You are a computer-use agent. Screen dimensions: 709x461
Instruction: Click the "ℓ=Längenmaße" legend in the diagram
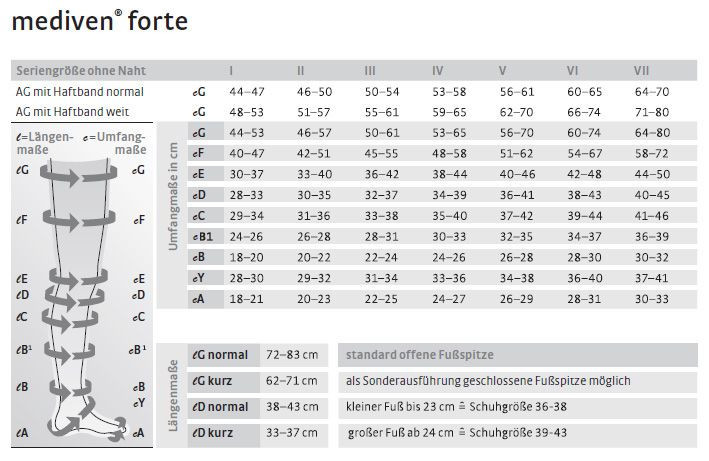[x=44, y=143]
